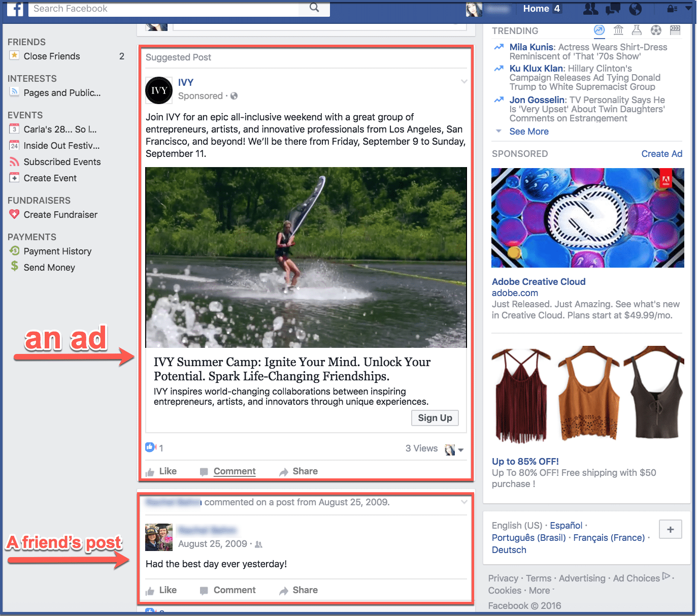
Task: Click the Create Event plus icon
Action: pyautogui.click(x=14, y=178)
